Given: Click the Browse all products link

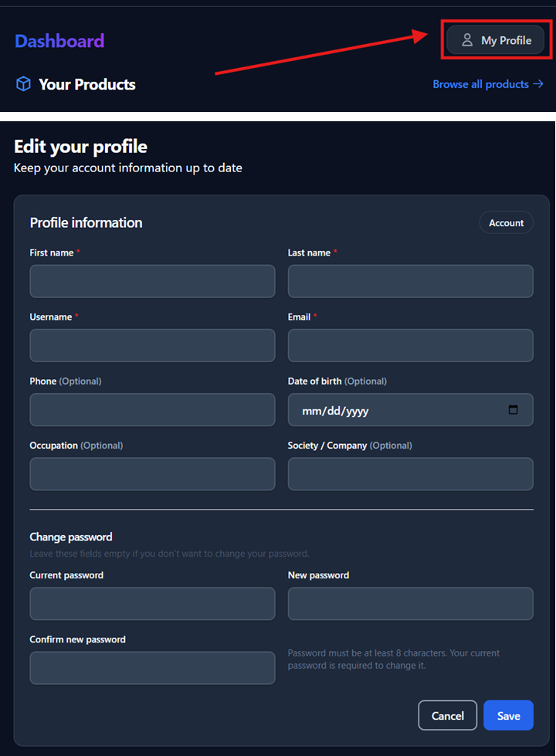Looking at the screenshot, I should 480,83.
